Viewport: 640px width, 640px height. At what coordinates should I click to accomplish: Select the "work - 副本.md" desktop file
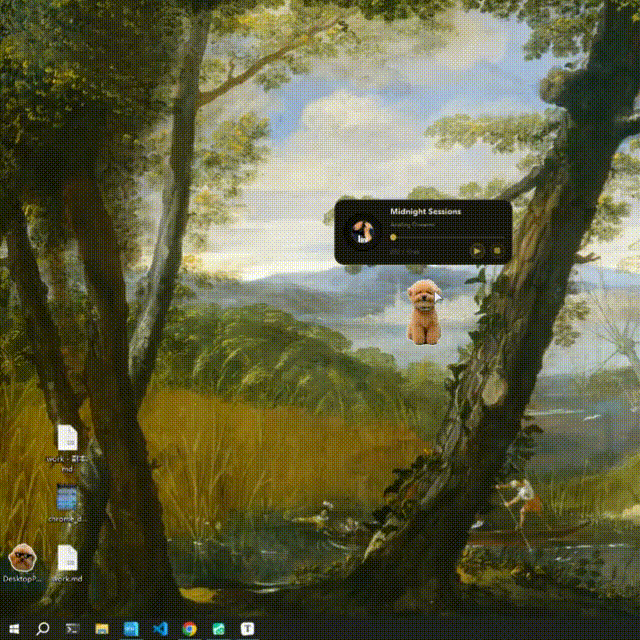click(67, 449)
